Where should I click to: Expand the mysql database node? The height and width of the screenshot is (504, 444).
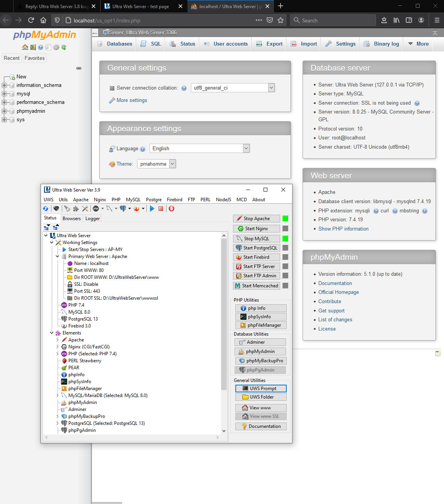(x=4, y=94)
